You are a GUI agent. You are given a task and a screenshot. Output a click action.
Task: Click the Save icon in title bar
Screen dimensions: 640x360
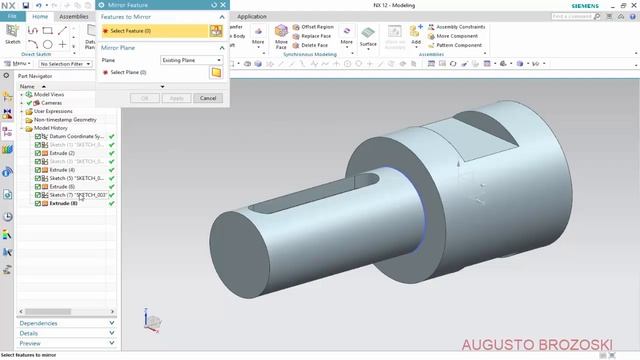(26, 5)
